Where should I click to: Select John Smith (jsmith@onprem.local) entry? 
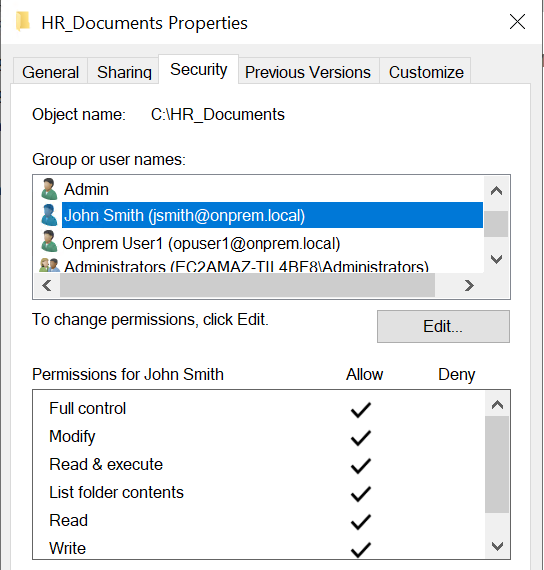[x=261, y=215]
